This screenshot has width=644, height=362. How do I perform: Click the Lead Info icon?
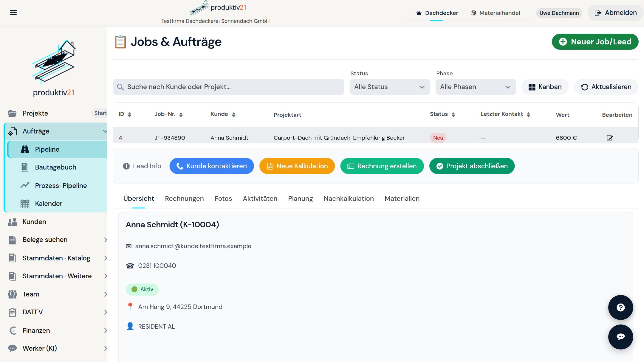click(x=126, y=166)
